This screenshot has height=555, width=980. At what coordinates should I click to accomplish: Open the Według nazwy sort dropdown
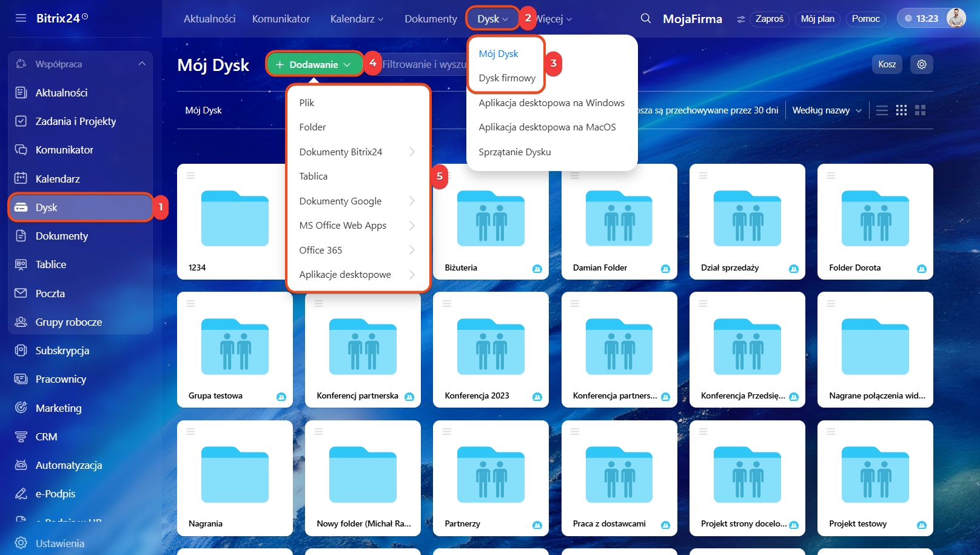pyautogui.click(x=827, y=110)
